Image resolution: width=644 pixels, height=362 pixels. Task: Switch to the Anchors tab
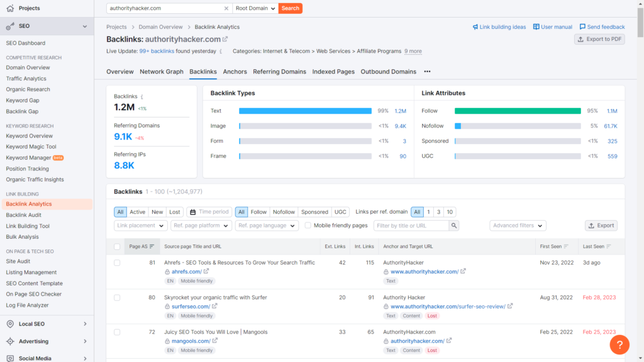(x=235, y=72)
